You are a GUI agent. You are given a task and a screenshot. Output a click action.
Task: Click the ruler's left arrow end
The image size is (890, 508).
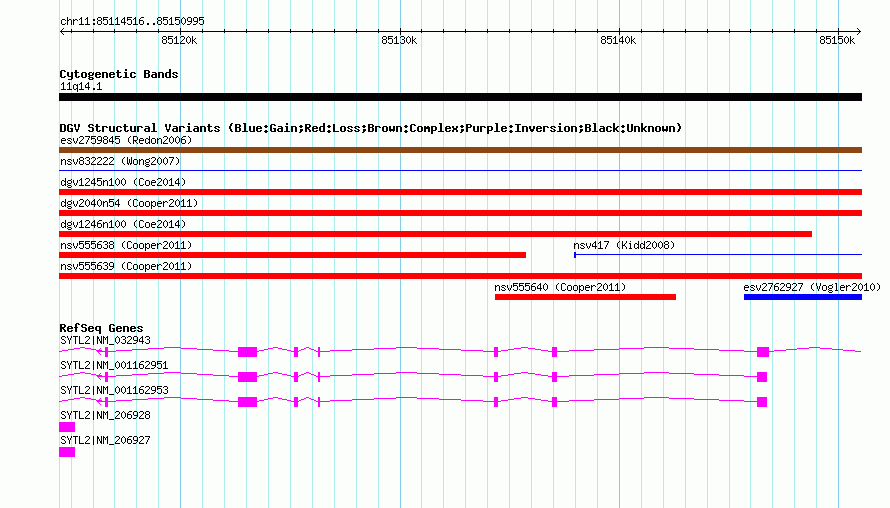(x=63, y=32)
